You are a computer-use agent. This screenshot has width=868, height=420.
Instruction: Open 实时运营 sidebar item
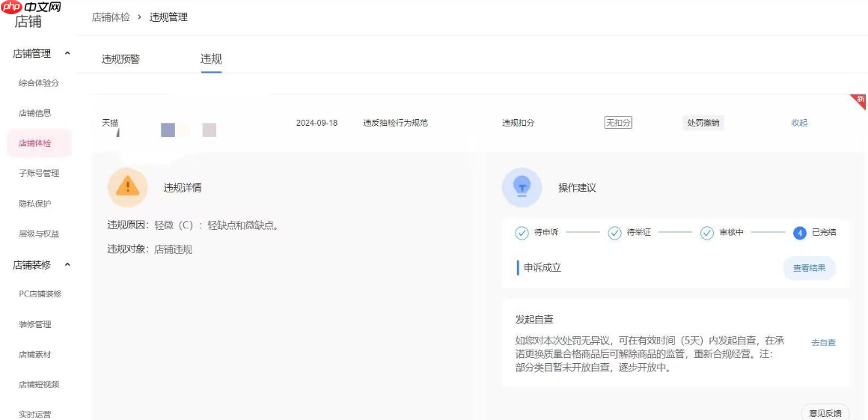click(35, 415)
